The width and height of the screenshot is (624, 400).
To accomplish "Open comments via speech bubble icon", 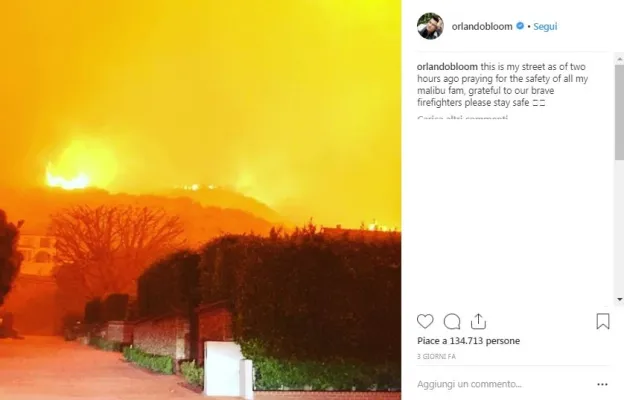I will click(x=452, y=321).
